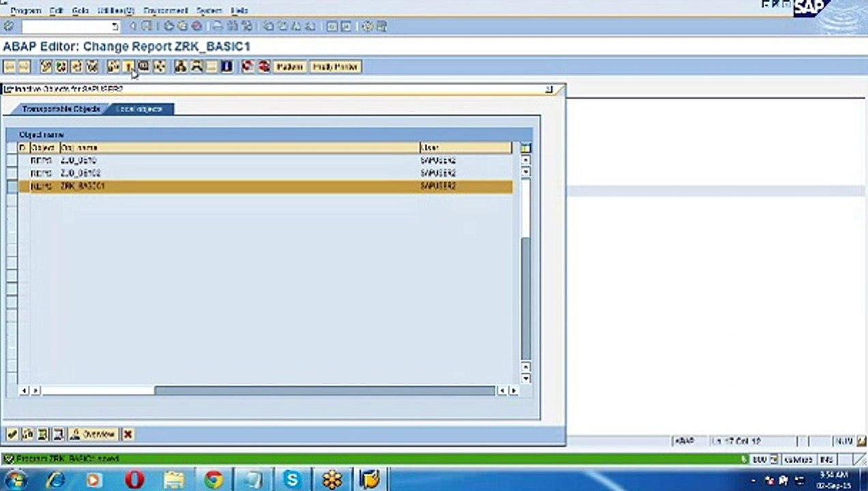The image size is (868, 491).
Task: Click the Print icon in the standard toolbar
Action: pyautogui.click(x=216, y=26)
